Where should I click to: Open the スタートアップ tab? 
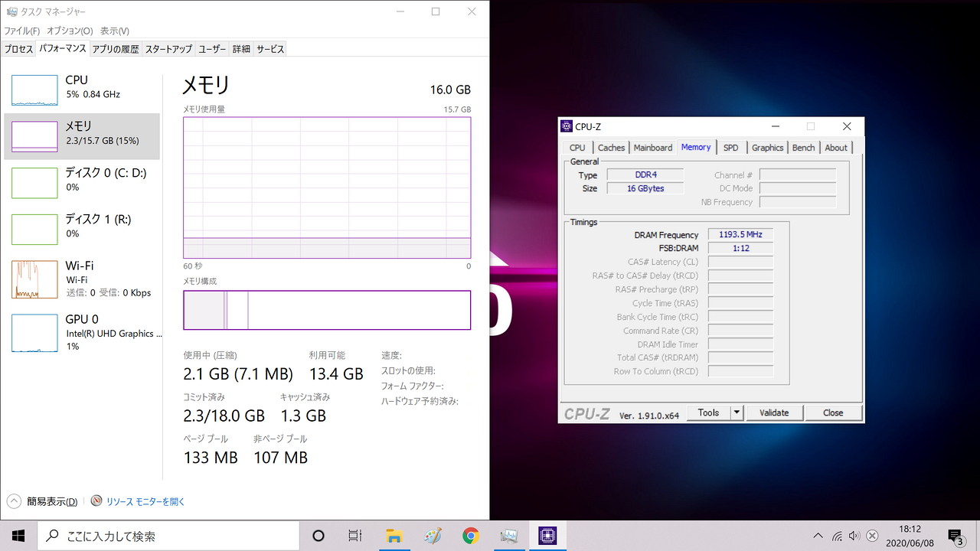[168, 49]
